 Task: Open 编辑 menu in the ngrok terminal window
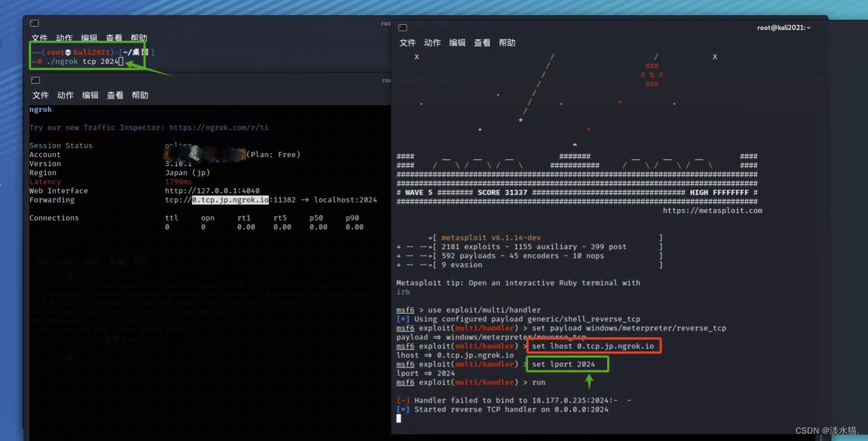[90, 95]
